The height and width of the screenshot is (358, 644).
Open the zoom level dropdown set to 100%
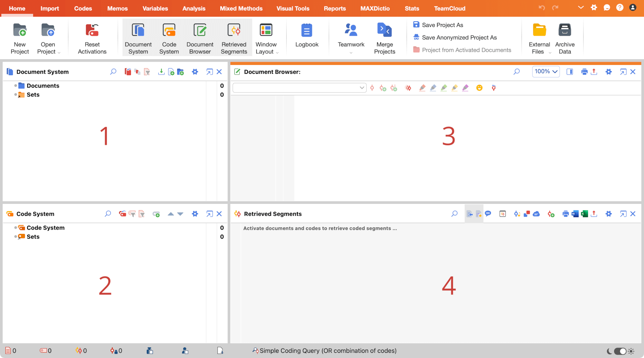545,71
